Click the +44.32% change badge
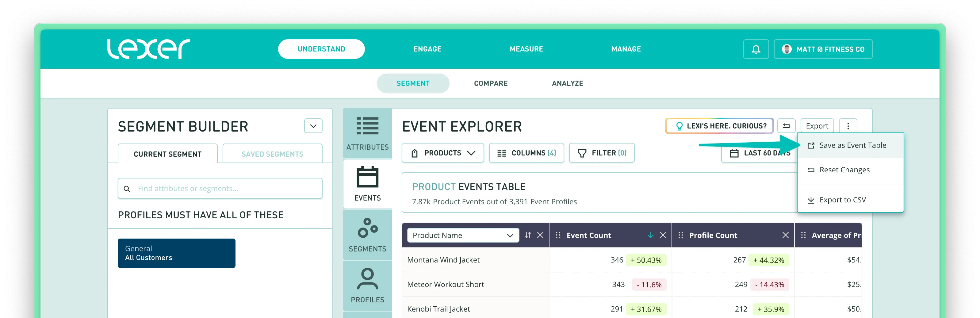 [768, 260]
